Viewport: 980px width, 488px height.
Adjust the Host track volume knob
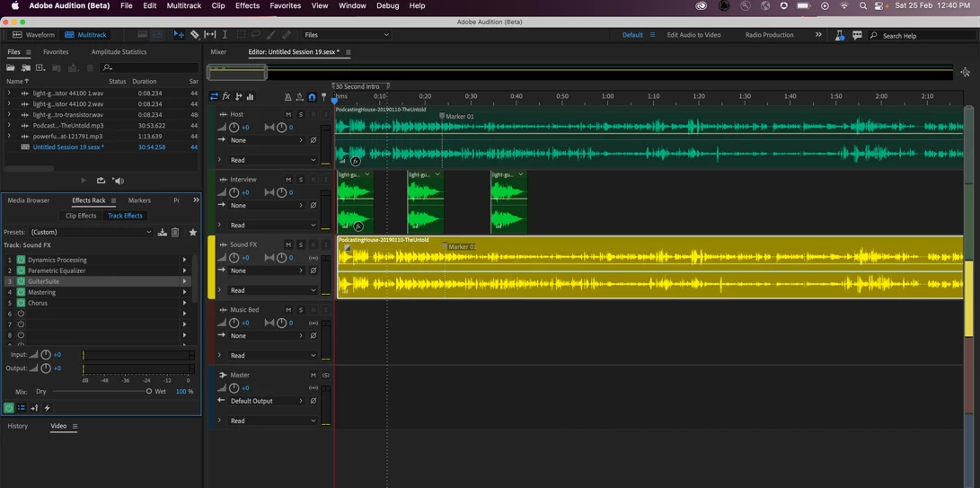click(234, 127)
